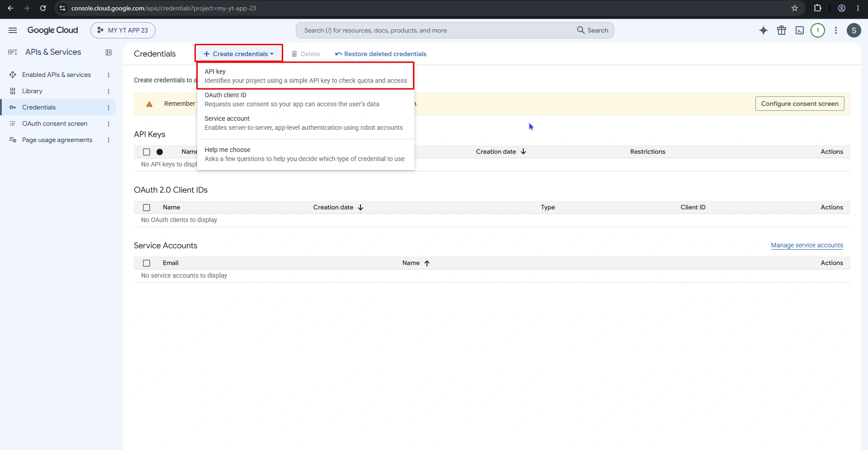Click the API Keys section heading
Viewport: 868px width, 450px height.
(150, 134)
